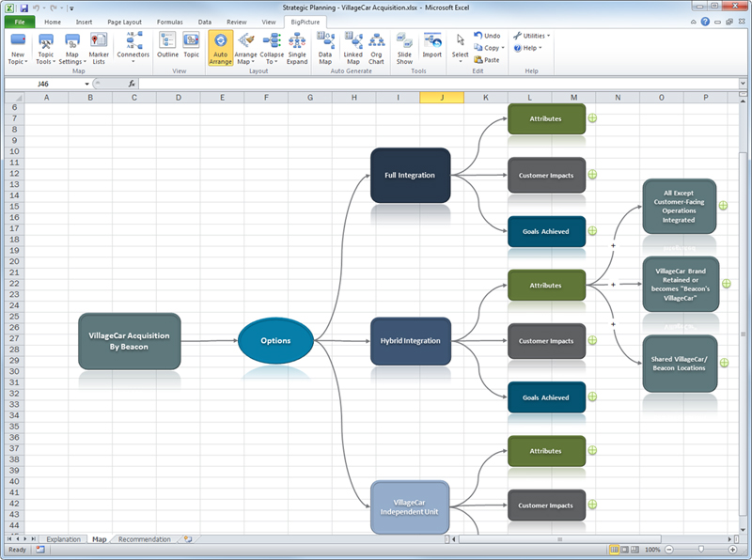Screen dimensions: 752x560
Task: Click the formula bar input field
Action: 439,84
